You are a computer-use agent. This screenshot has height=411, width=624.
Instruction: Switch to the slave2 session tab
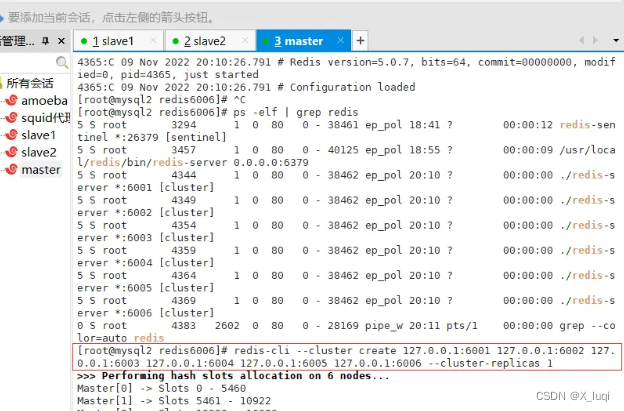(210, 41)
